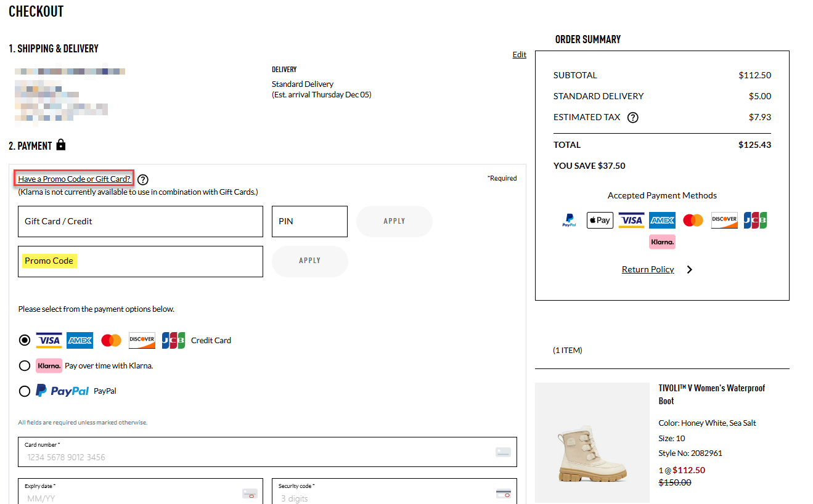Image resolution: width=813 pixels, height=504 pixels.
Task: Click into the Gift Card / Credit field
Action: 141,221
